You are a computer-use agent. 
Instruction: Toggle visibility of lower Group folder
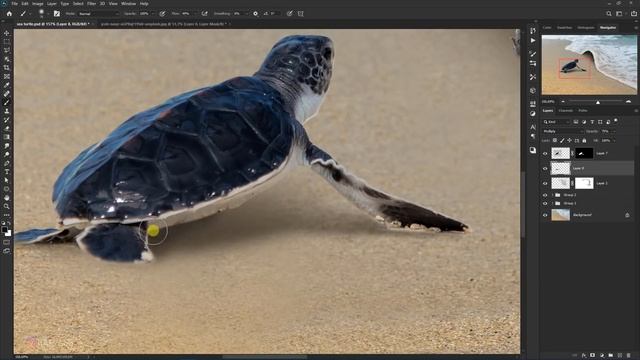[545, 203]
